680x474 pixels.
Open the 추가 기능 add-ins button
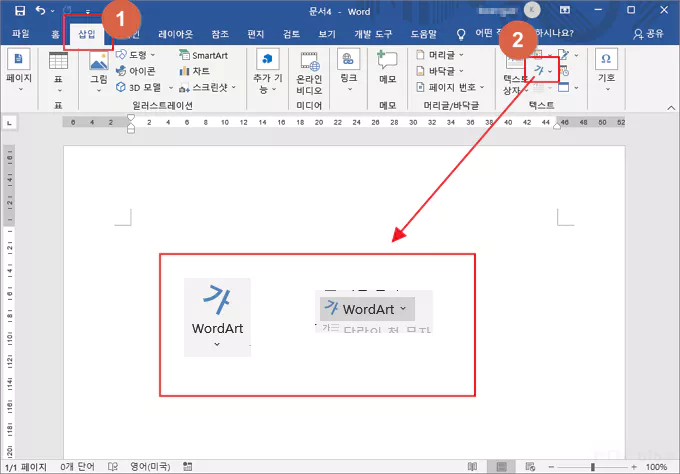(x=268, y=72)
